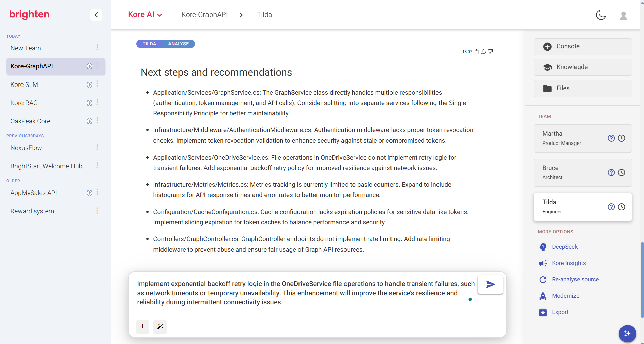The width and height of the screenshot is (644, 344).
Task: Open options menu for Kore SLM
Action: pos(97,84)
